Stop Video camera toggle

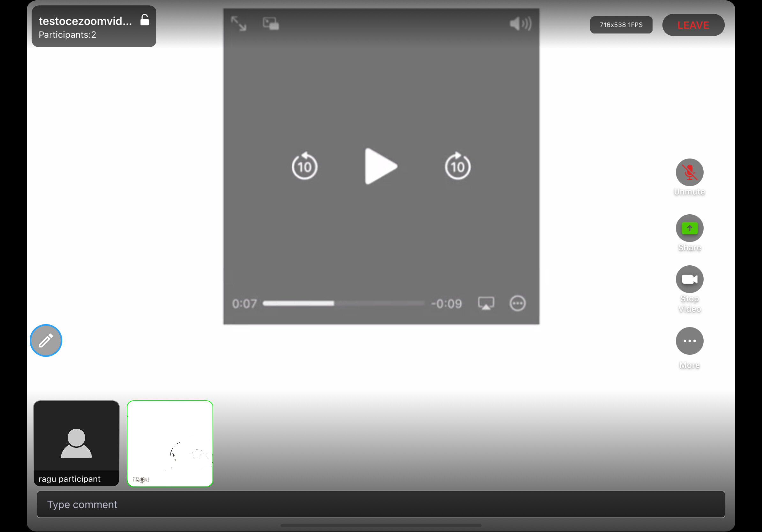point(689,279)
